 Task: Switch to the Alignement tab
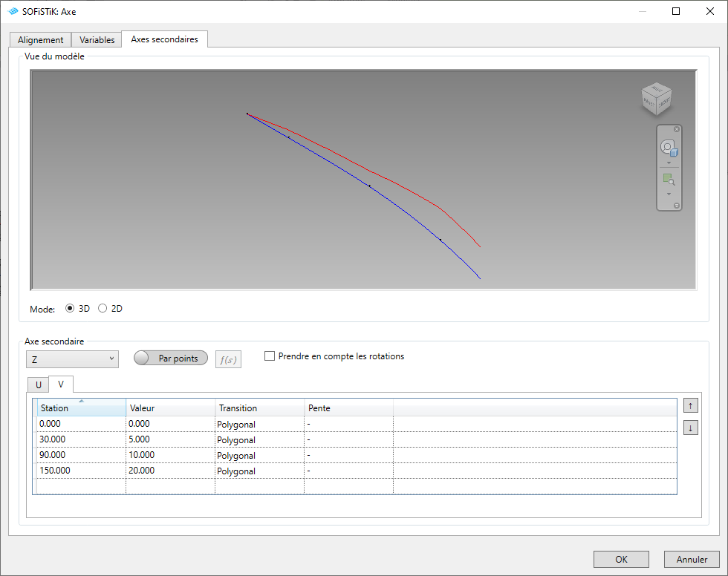[x=41, y=40]
